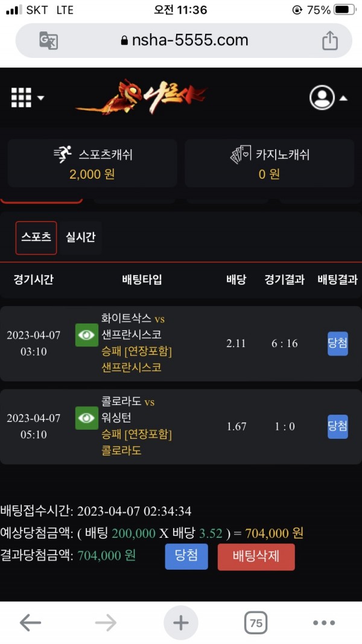
Task: Tap the 스포츠캐쉬 balance card
Action: click(x=92, y=164)
